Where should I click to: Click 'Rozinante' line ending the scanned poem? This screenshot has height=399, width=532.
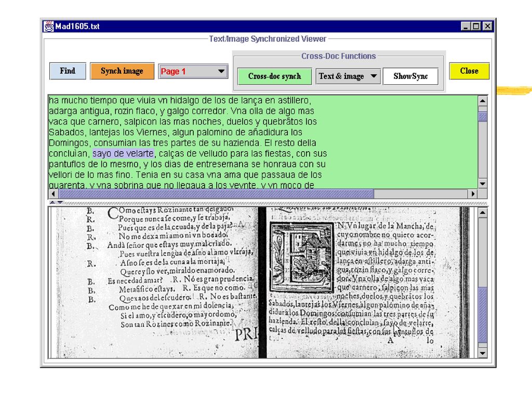point(176,324)
